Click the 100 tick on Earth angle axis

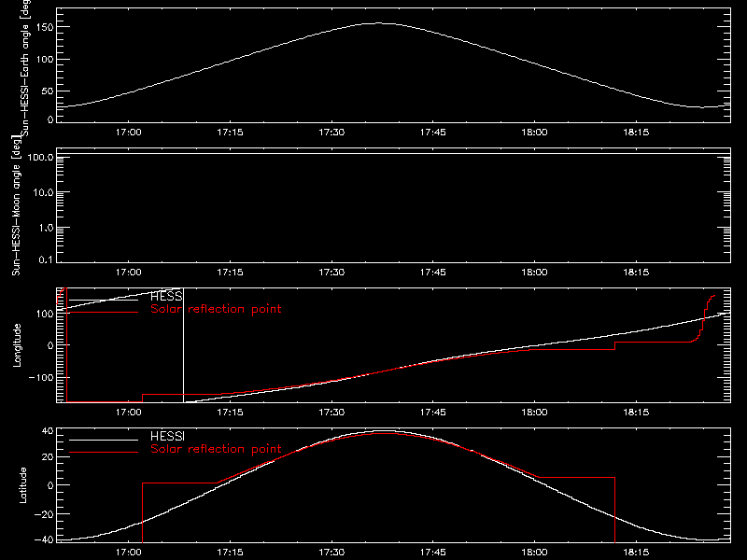(x=44, y=60)
